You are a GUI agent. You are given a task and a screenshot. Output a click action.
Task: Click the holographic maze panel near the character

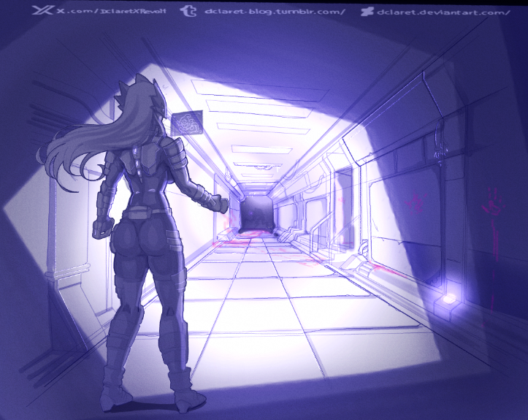click(x=187, y=123)
